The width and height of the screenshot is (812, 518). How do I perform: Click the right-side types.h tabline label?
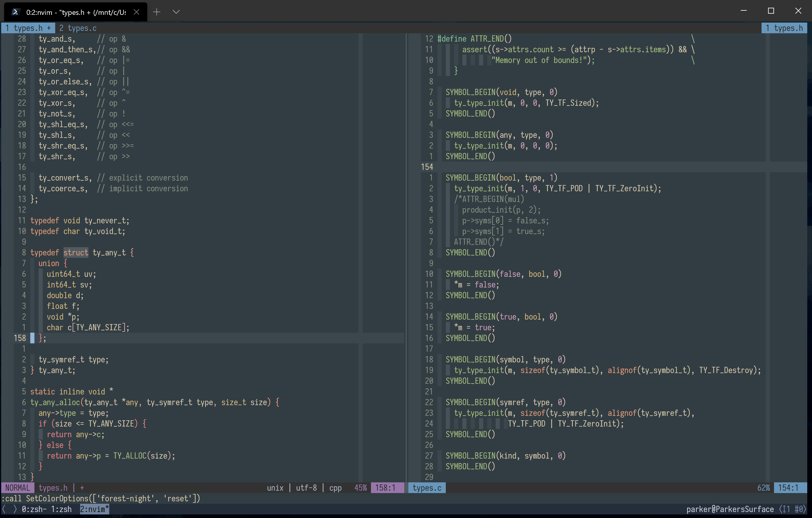pos(784,28)
